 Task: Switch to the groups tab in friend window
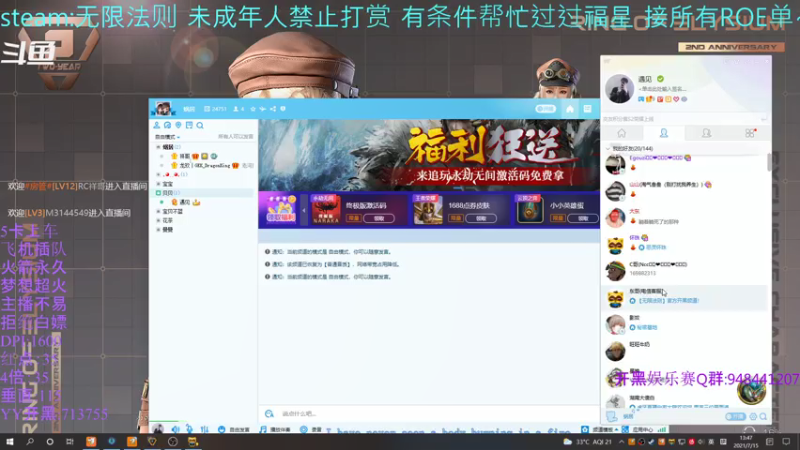[x=707, y=133]
